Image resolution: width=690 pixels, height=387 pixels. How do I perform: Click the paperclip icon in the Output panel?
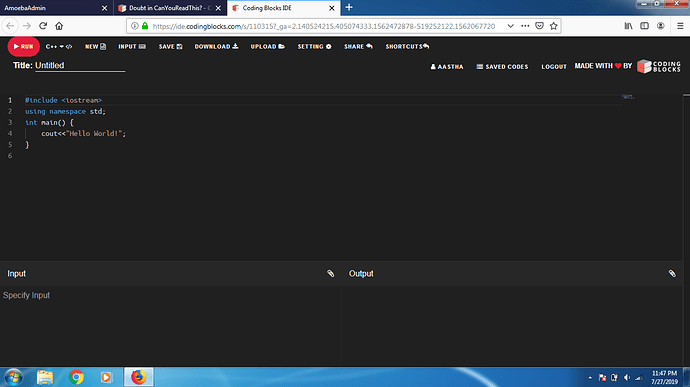(x=672, y=273)
